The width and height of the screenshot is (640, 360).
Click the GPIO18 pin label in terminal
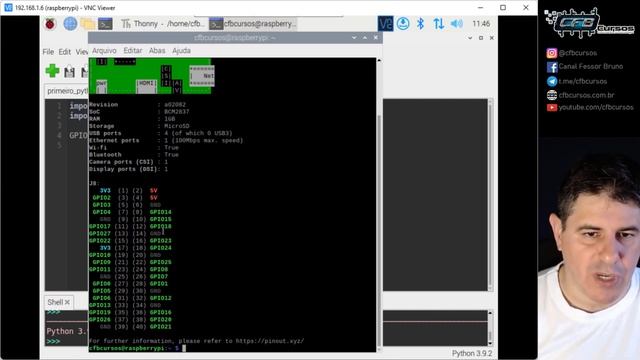(x=160, y=226)
